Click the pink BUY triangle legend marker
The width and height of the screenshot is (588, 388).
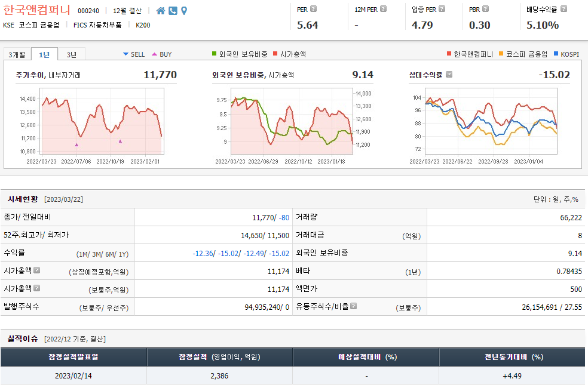click(x=155, y=54)
